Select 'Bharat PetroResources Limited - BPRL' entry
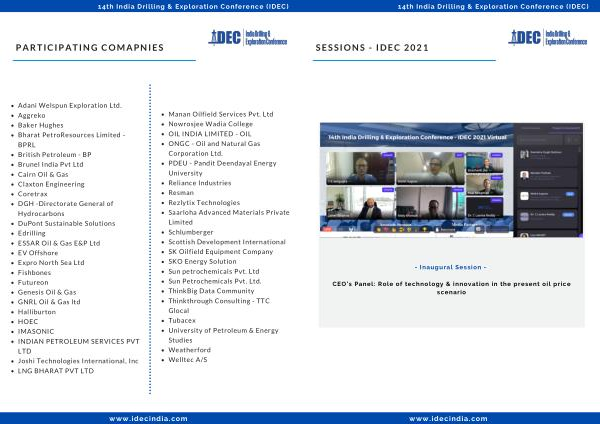The height and width of the screenshot is (424, 600). click(x=72, y=140)
